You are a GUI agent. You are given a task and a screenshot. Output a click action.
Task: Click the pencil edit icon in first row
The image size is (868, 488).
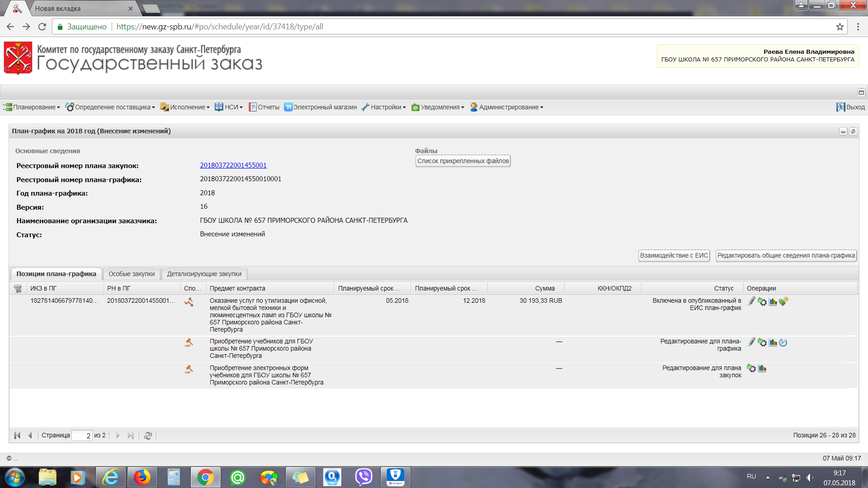(751, 301)
